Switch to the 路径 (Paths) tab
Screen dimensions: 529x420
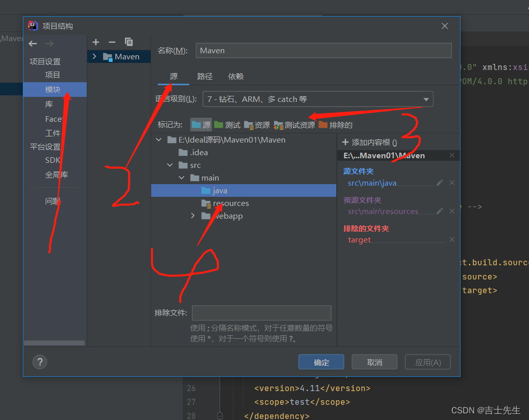tap(205, 76)
